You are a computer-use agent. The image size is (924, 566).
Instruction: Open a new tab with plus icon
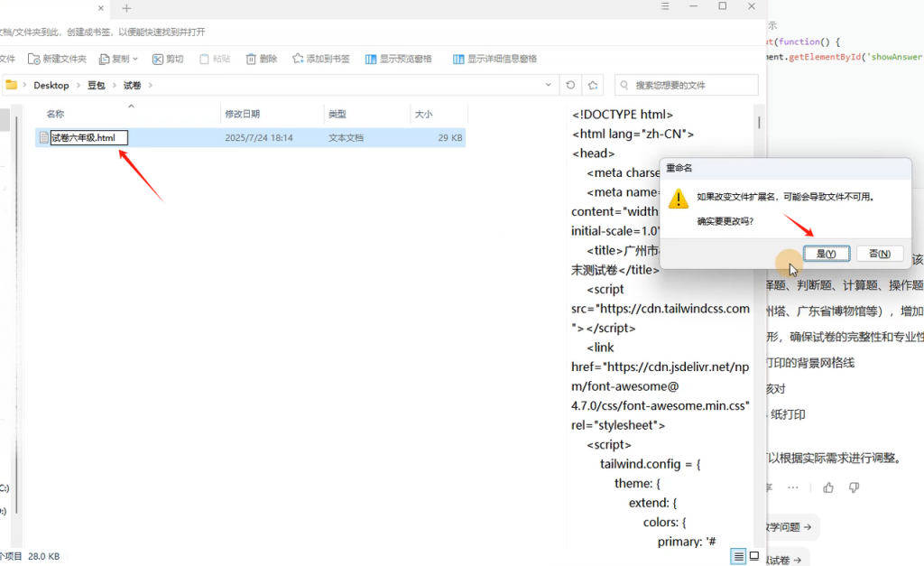[126, 8]
